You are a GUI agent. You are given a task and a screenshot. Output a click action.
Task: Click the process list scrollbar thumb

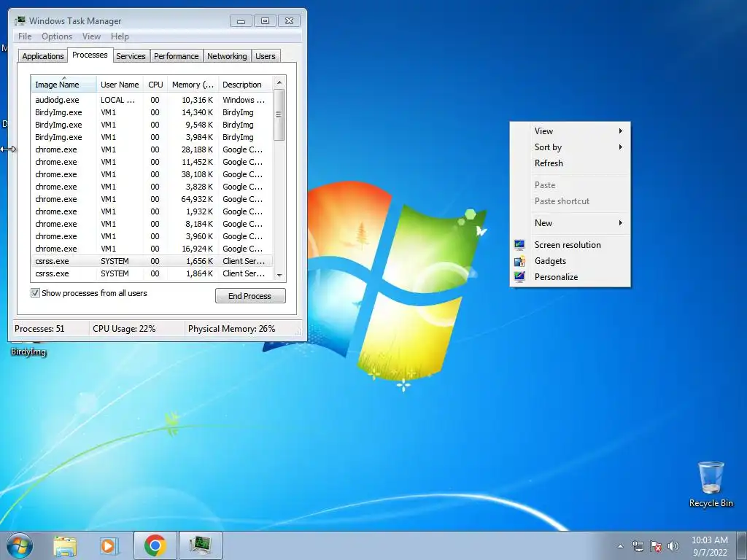[279, 114]
